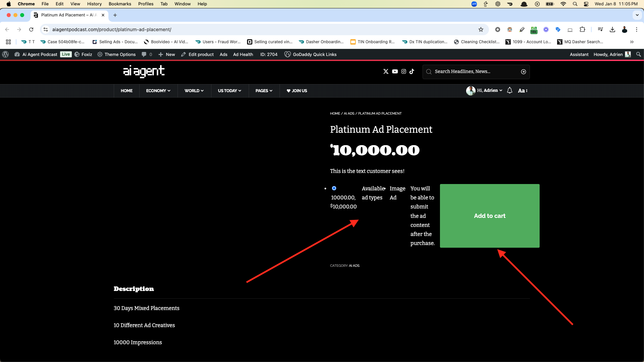Open the Chrome extensions puzzle icon

click(582, 29)
